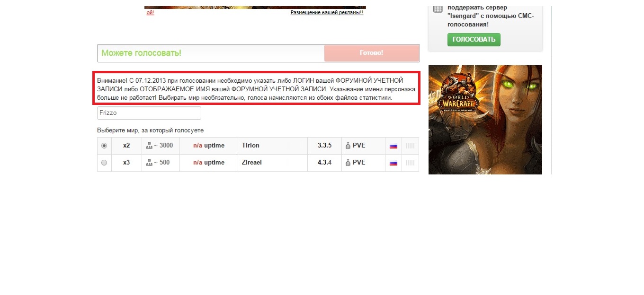Image resolution: width=644 pixels, height=295 pixels.
Task: Open the Размещение вашей рекламы link
Action: (327, 12)
